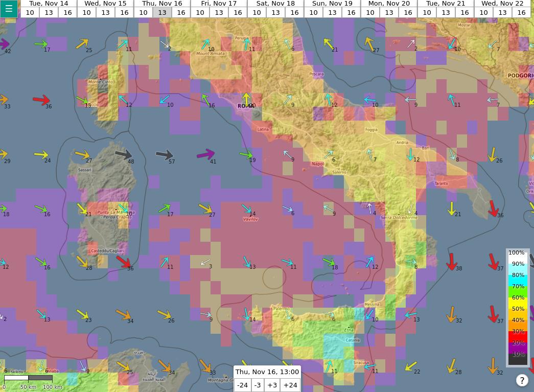Click the wind arrow labeled 18 near Messina
Image resolution: width=534 pixels, height=392 pixels.
click(329, 262)
